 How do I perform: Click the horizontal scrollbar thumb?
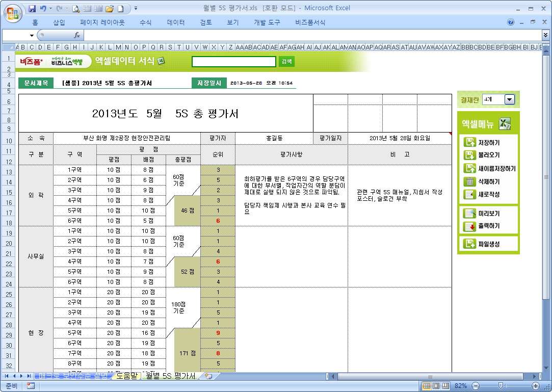(x=430, y=377)
